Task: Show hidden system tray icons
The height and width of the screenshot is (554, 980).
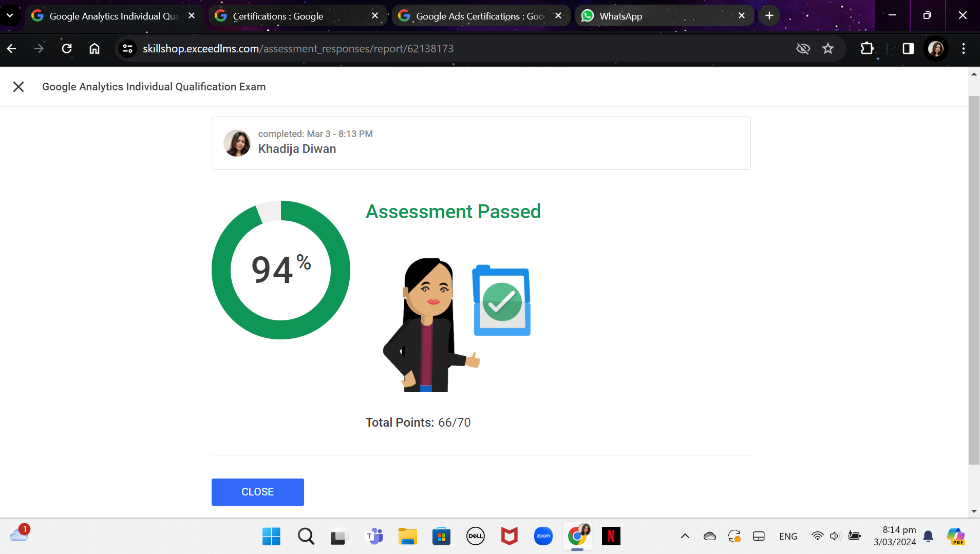Action: (x=685, y=537)
